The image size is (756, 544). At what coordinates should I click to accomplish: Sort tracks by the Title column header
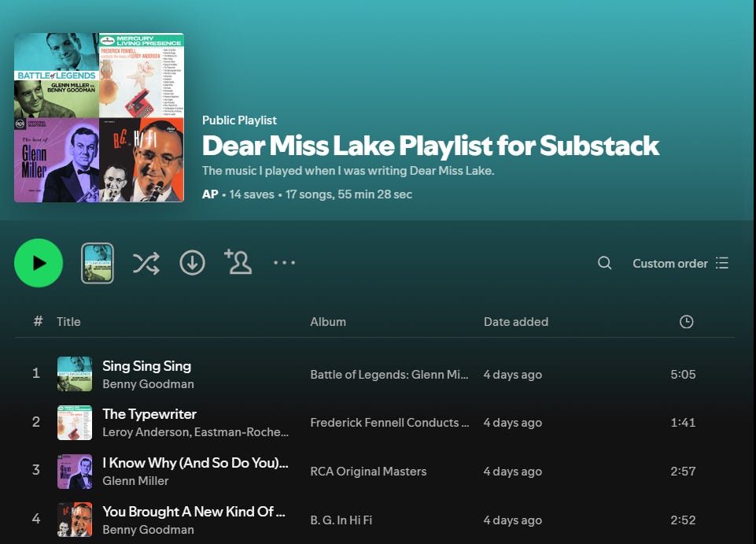68,322
